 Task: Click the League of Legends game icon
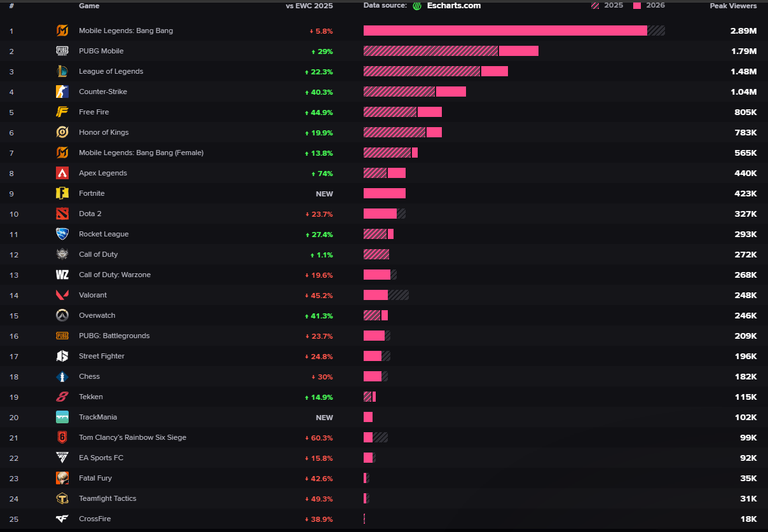(62, 71)
